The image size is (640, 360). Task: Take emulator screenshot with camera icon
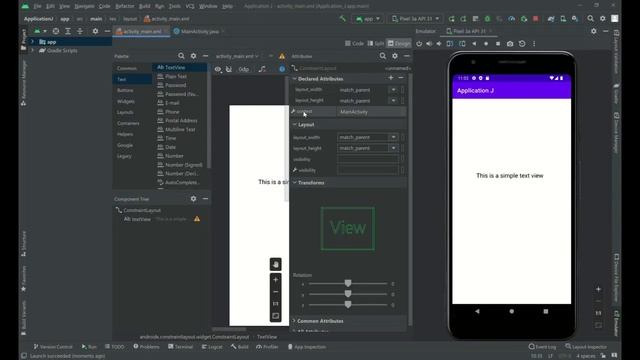coord(510,44)
